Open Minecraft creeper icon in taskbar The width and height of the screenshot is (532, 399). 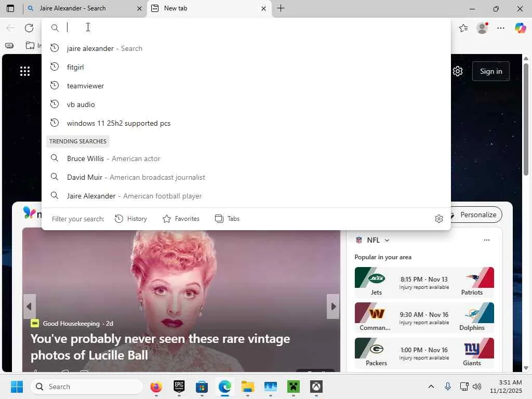tap(294, 387)
